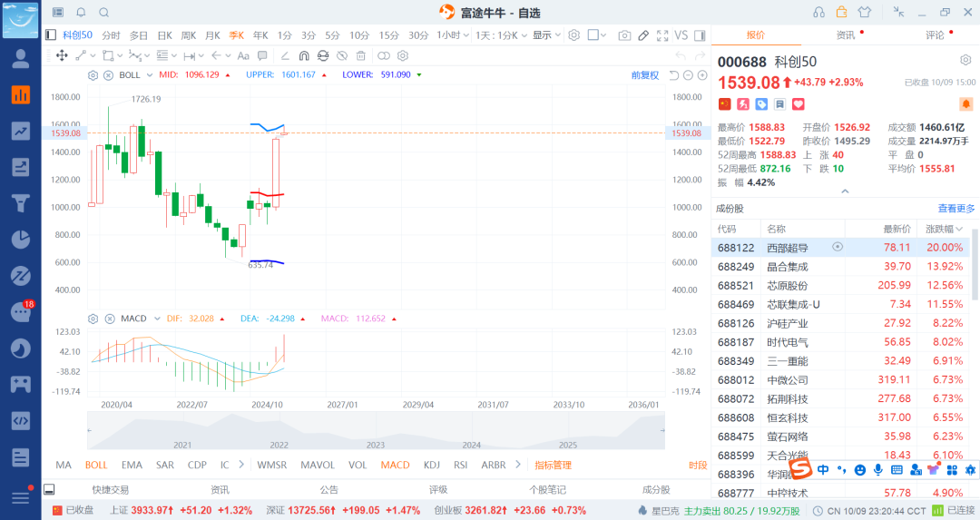The image size is (980, 520).
Task: Take a chart screenshot with camera icon
Action: point(624,35)
